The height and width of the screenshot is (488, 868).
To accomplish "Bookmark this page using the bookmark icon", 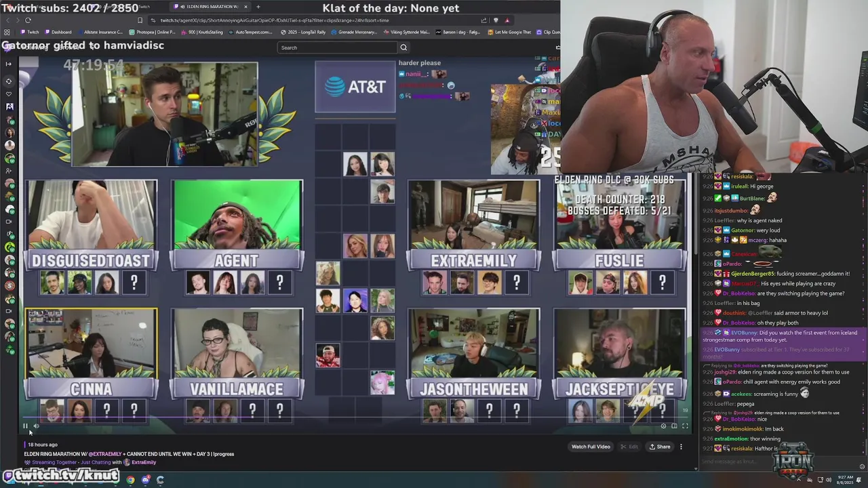I will (140, 20).
